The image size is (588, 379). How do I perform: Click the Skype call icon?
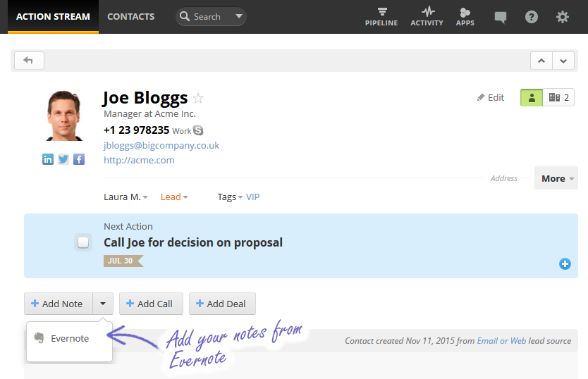[x=198, y=130]
